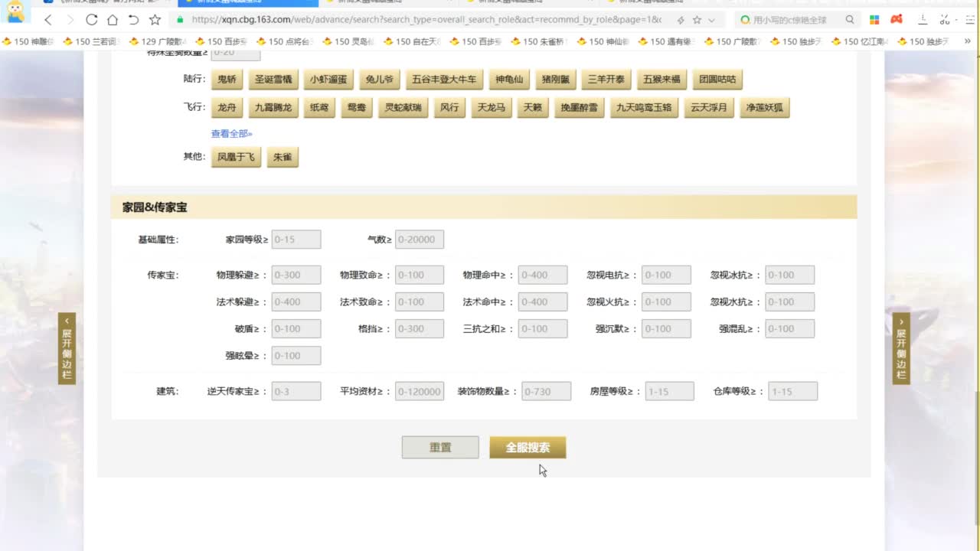
Task: Click the 全服搜索 search button
Action: click(x=528, y=448)
